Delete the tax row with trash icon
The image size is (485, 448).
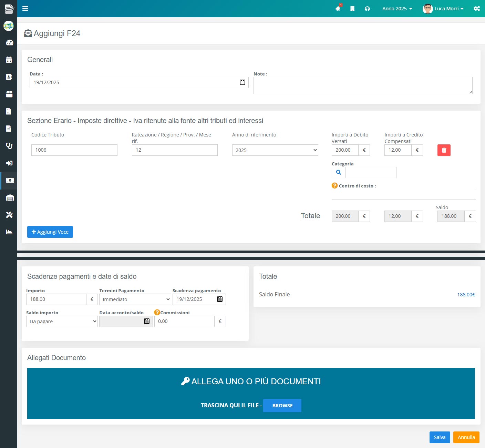444,150
